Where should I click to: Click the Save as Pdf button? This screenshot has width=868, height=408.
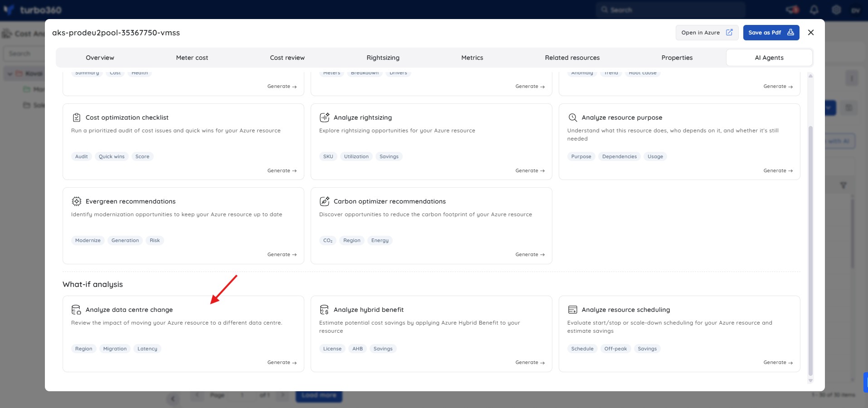point(771,33)
